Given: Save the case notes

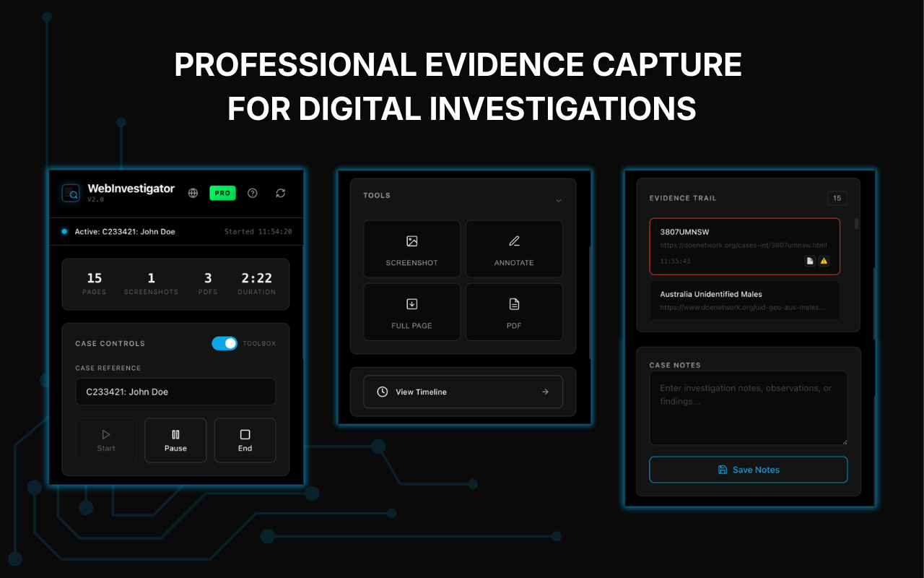Looking at the screenshot, I should (x=749, y=470).
